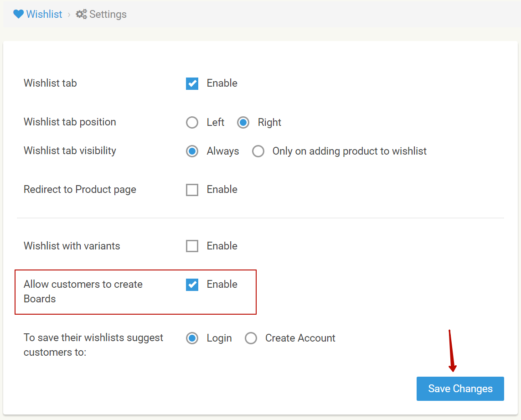Open the Wishlist breadcrumb link
Image resolution: width=521 pixels, height=420 pixels.
(44, 14)
